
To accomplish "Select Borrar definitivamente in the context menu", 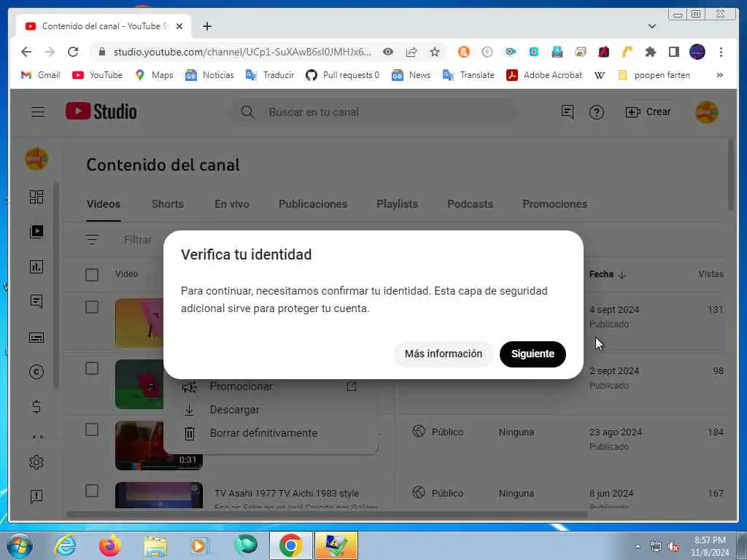I will (x=271, y=433).
